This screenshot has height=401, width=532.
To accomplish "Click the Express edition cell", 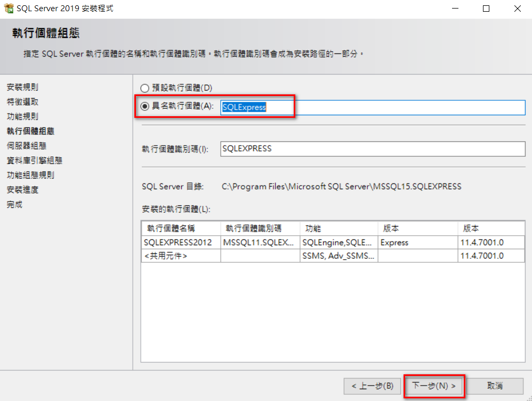I will [418, 243].
